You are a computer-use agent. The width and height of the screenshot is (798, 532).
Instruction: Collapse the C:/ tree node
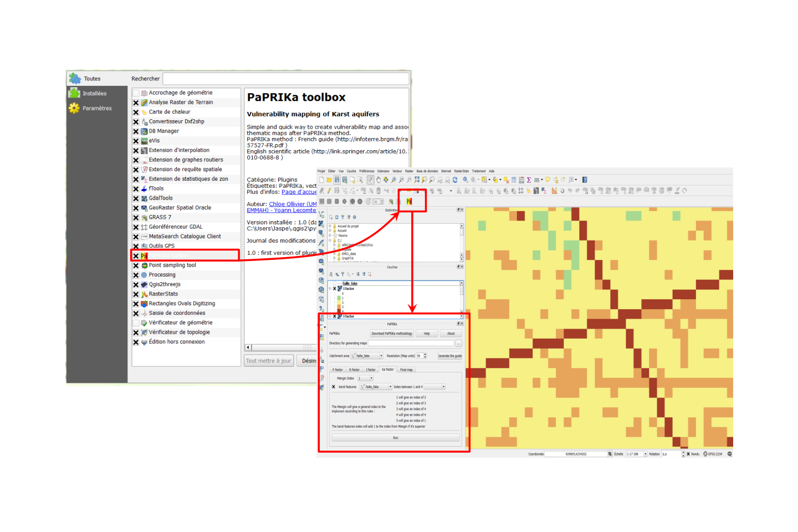tap(330, 240)
